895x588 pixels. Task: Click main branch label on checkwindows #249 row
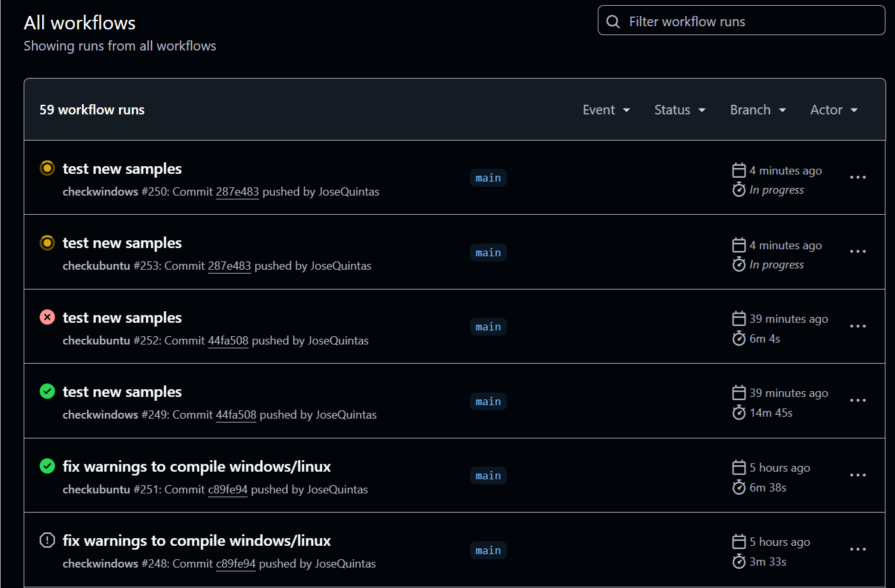point(488,401)
